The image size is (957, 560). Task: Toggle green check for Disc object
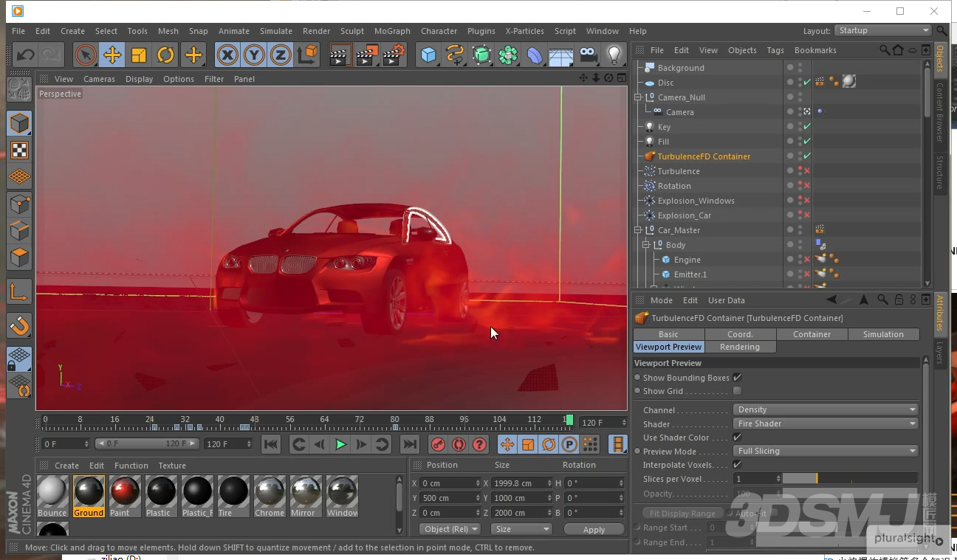point(807,83)
